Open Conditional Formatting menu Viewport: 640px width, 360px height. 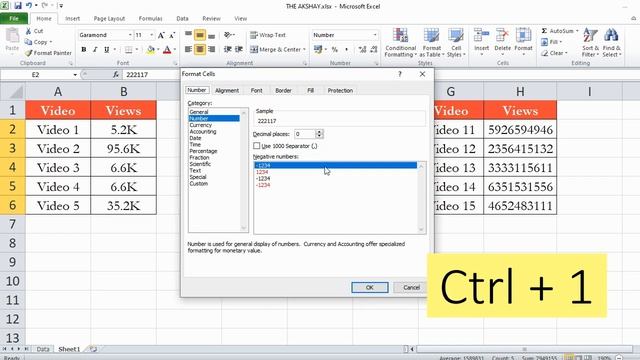click(400, 42)
